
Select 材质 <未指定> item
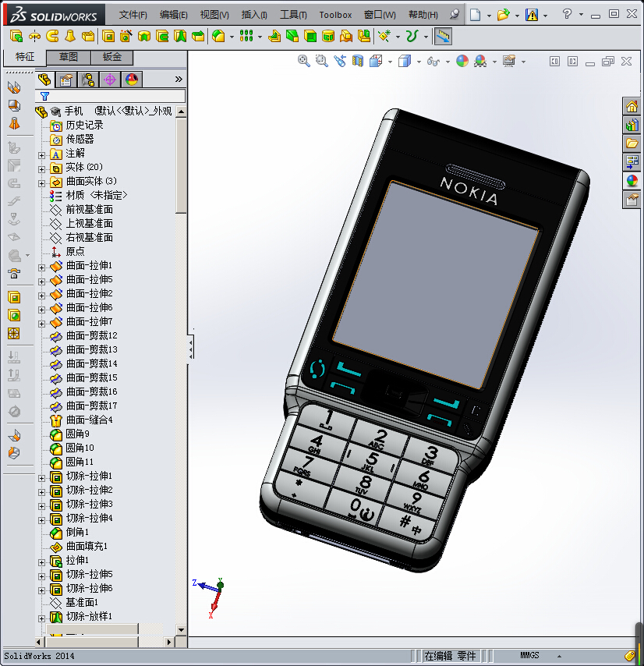click(97, 196)
